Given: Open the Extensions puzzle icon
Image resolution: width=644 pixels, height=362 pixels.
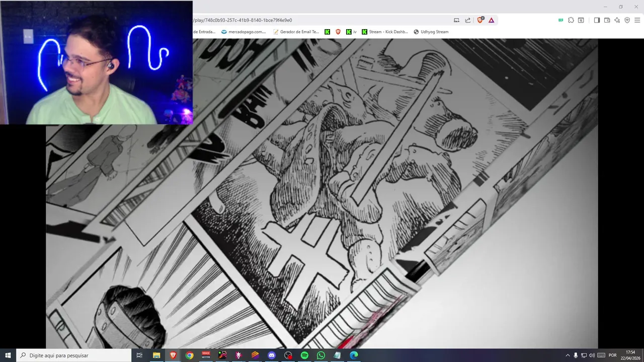Looking at the screenshot, I should 571,20.
